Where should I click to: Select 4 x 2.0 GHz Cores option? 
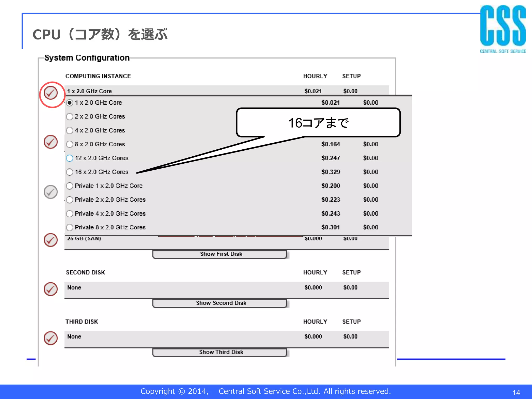(x=69, y=130)
